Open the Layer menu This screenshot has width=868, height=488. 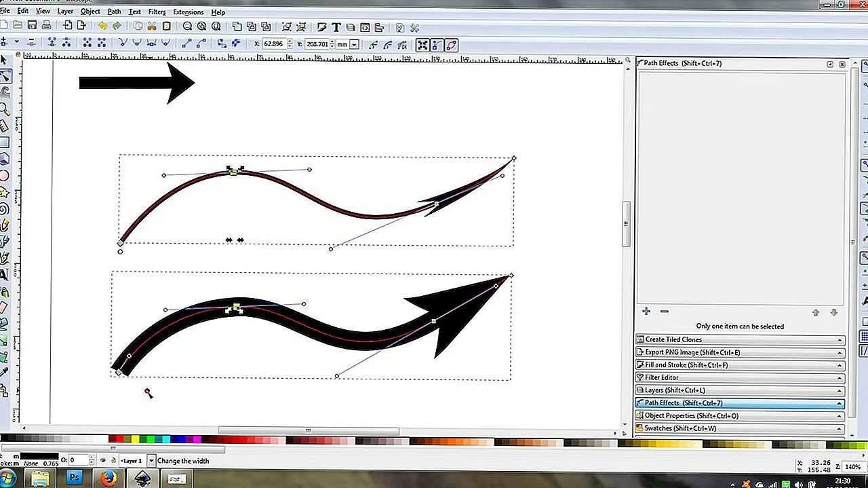click(65, 12)
